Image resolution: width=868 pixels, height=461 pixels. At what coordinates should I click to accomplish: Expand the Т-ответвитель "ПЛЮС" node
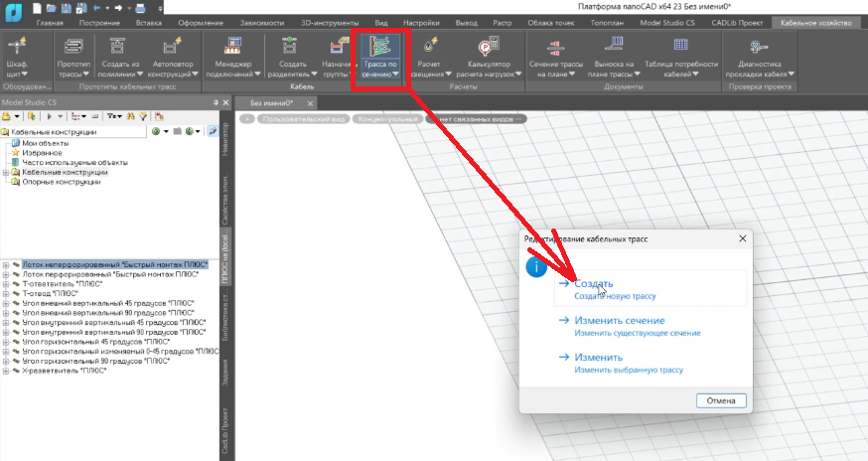coord(6,284)
